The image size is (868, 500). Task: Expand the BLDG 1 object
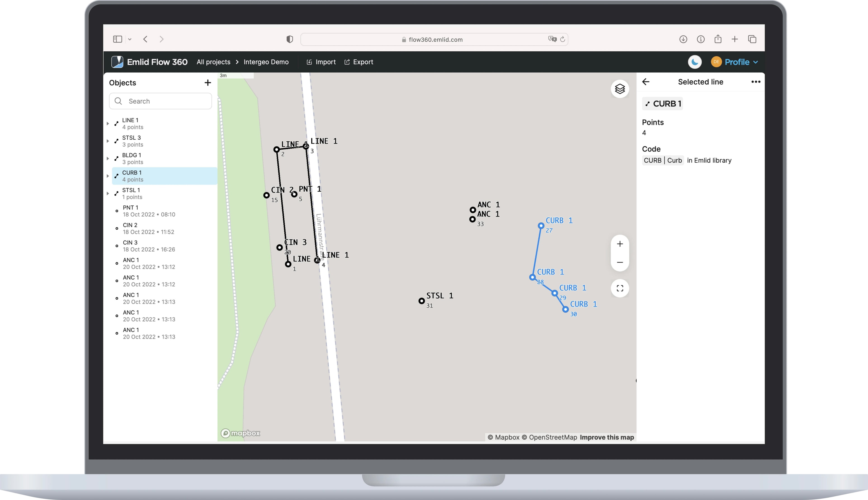click(108, 159)
